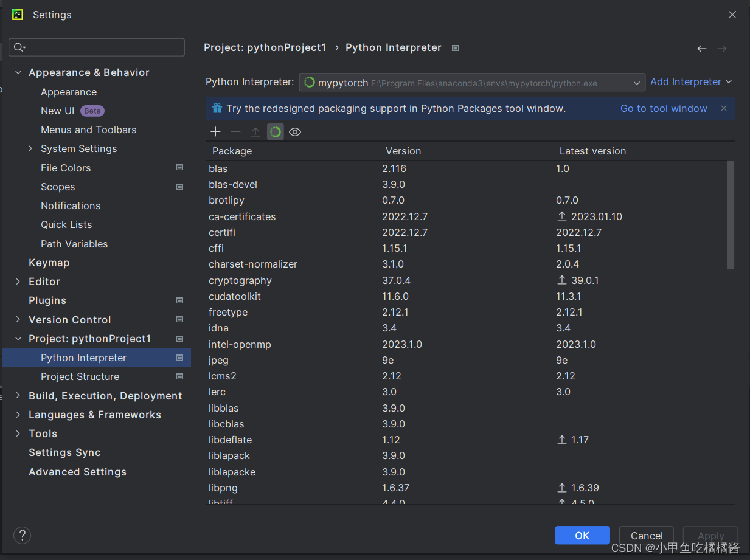Open the Add Interpreter dropdown

tap(691, 81)
